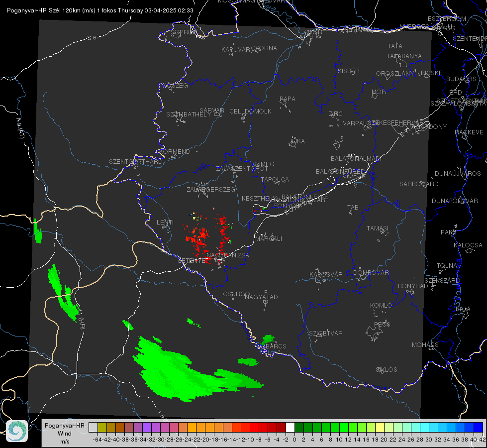Select the LENTI city label
Viewport: 487px width, 448px height.
165,223
